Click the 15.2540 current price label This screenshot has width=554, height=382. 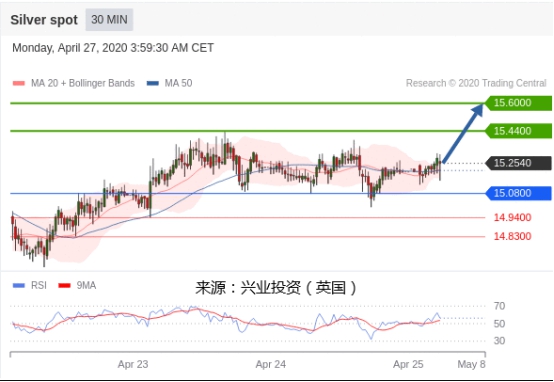coord(518,163)
